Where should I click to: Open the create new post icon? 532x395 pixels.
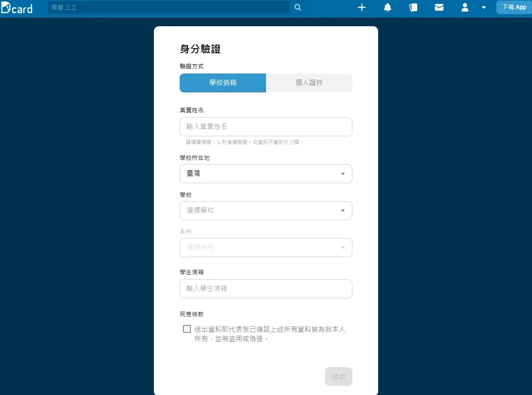tap(362, 7)
